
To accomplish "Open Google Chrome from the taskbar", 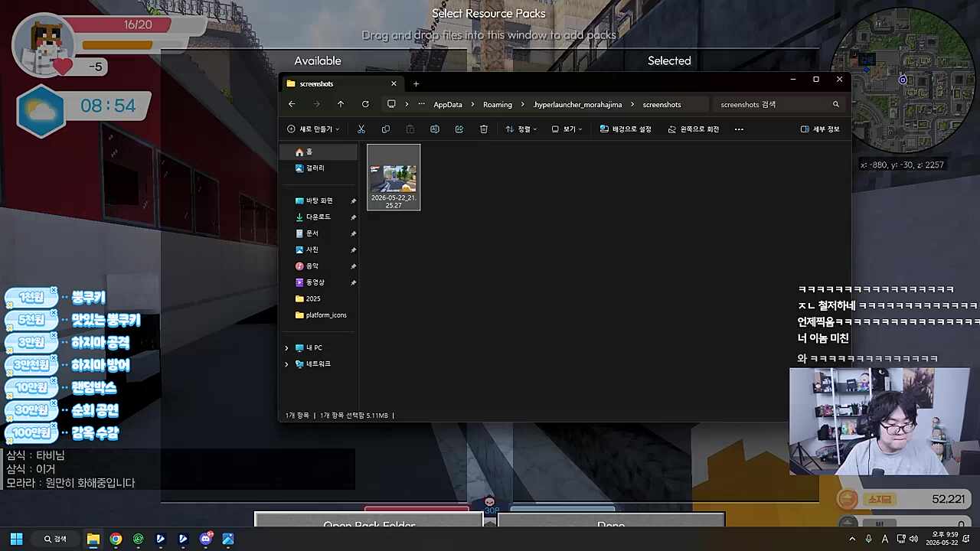I will pyautogui.click(x=116, y=539).
